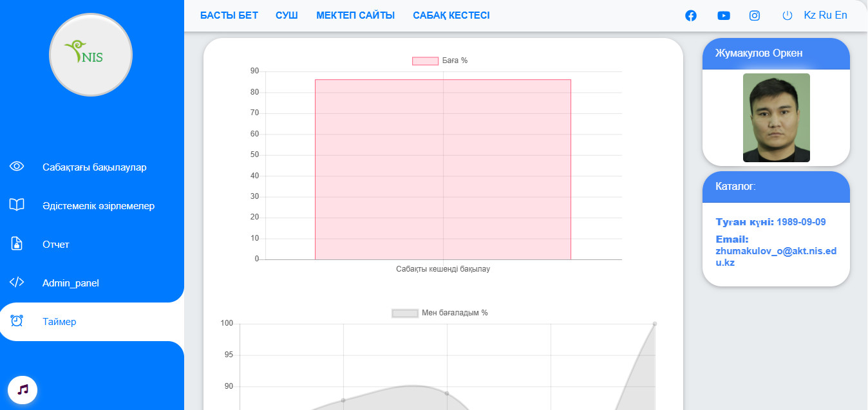
Task: Click the pink bar in chart
Action: (x=442, y=169)
